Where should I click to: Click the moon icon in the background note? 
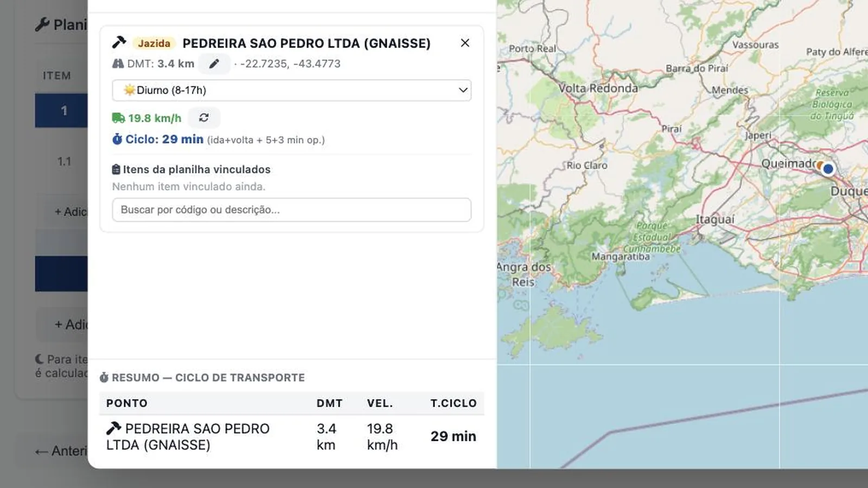pyautogui.click(x=40, y=359)
